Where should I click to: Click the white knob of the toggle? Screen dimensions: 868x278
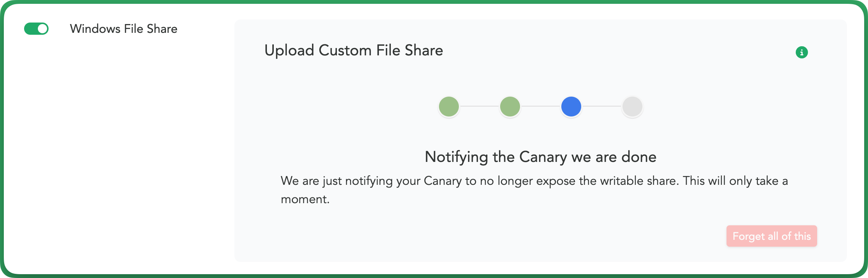click(42, 29)
